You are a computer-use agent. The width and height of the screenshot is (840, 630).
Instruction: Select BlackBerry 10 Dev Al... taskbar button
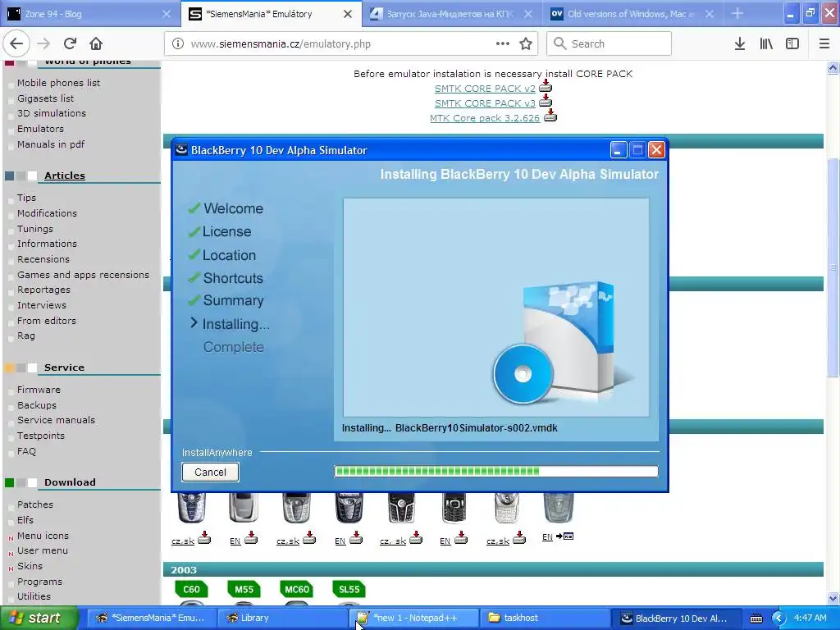click(x=676, y=619)
